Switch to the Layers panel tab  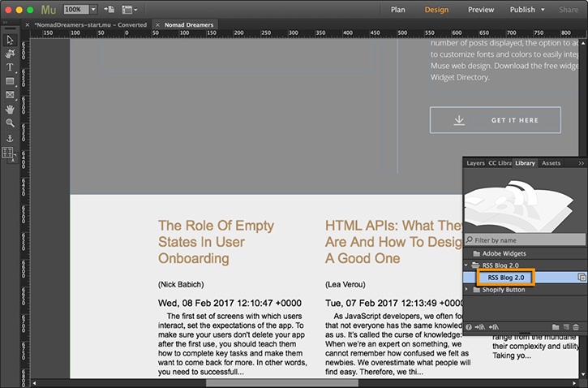click(475, 163)
